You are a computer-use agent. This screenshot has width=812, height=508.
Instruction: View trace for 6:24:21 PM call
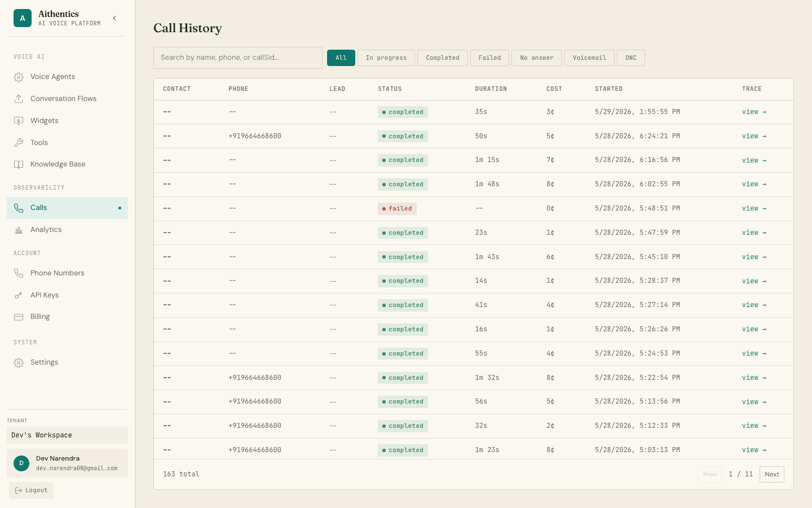tap(754, 136)
